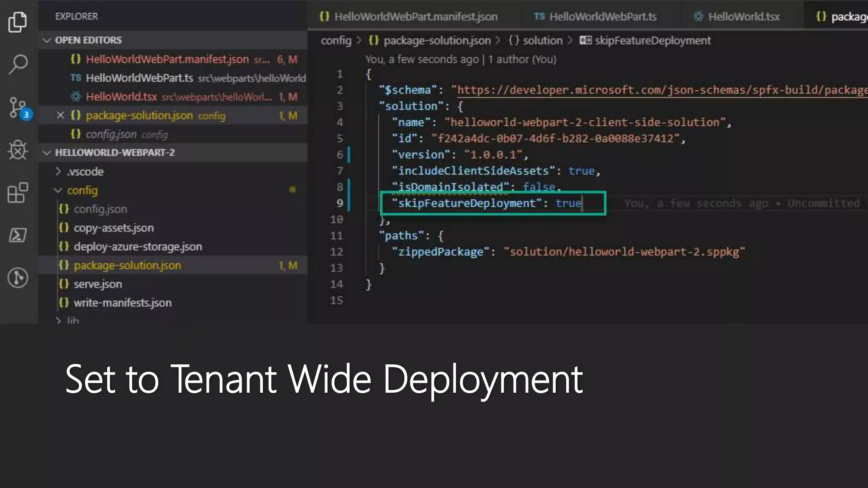Click the isDomainIsolated false value
868x488 pixels.
539,187
